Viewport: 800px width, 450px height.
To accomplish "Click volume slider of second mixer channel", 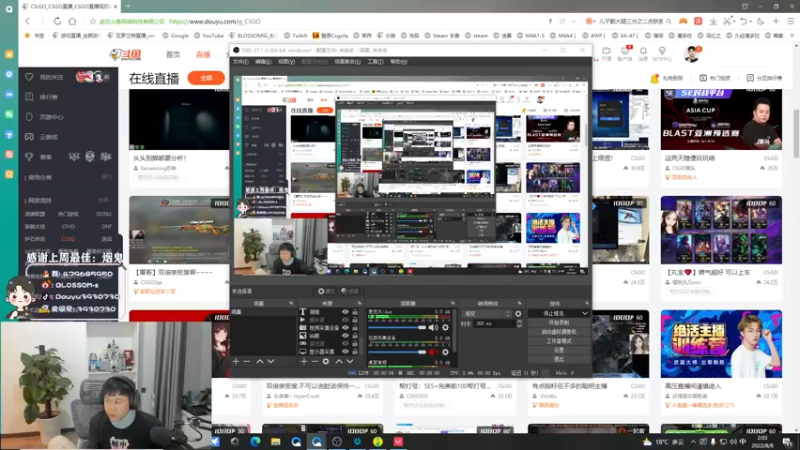I will (396, 352).
